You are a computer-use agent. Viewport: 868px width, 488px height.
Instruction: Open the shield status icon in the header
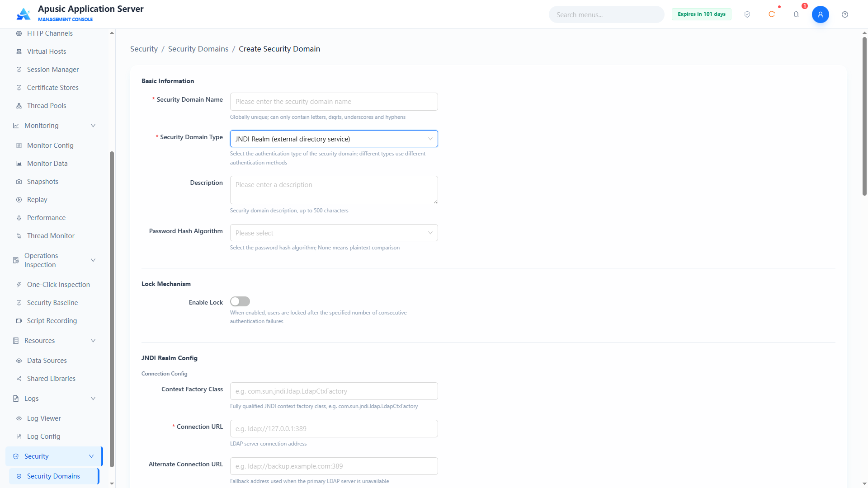tap(747, 14)
